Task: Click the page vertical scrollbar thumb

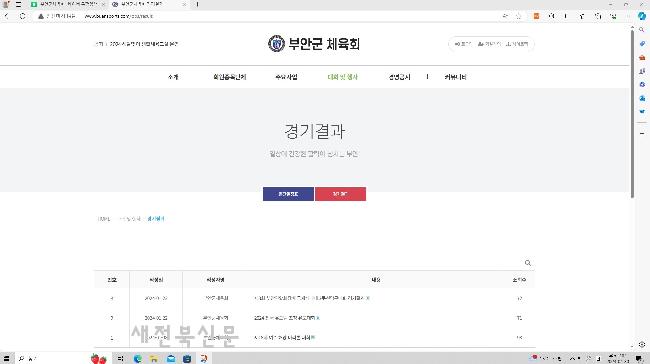Action: 632,113
